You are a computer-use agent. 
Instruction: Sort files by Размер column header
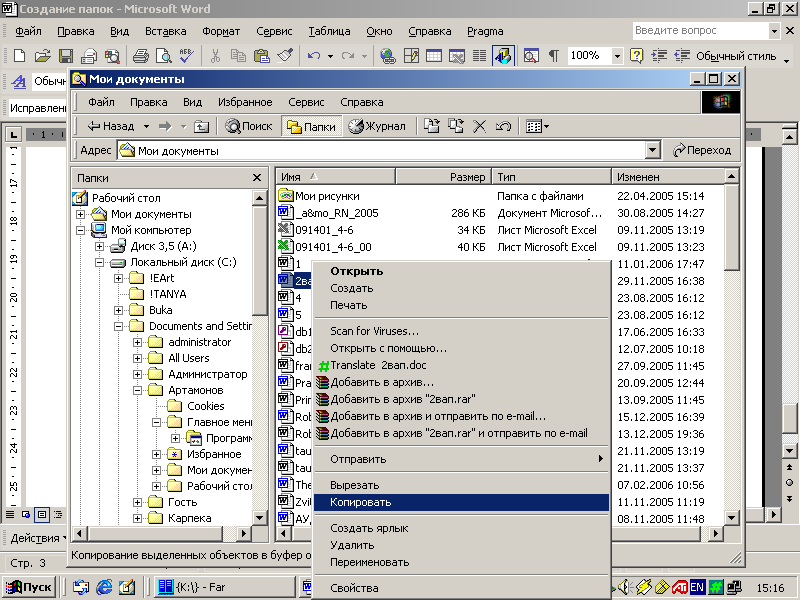(x=443, y=177)
